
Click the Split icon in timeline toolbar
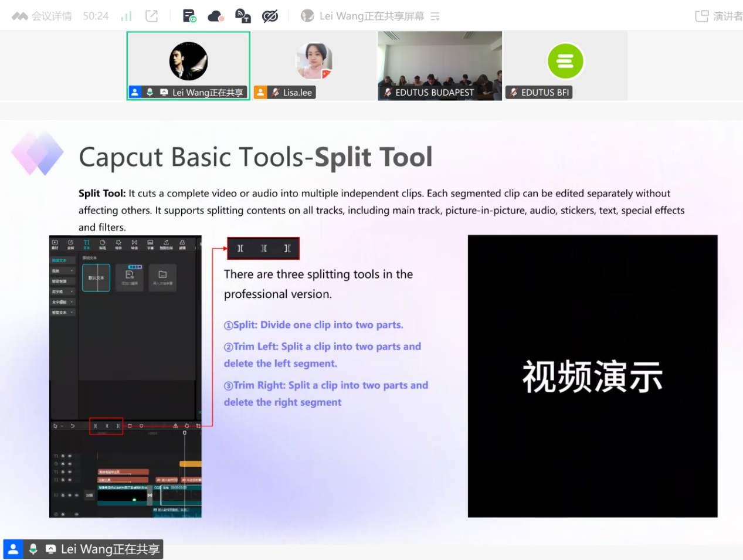coord(96,426)
